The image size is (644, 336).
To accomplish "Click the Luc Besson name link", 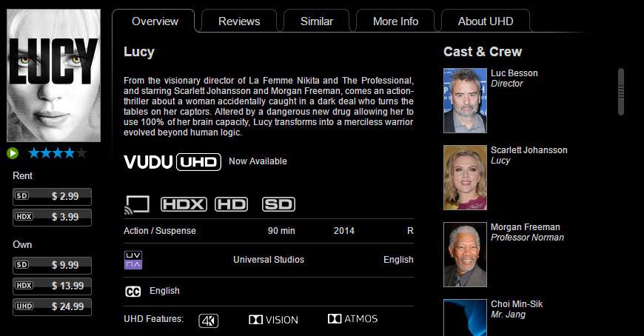I will [514, 73].
